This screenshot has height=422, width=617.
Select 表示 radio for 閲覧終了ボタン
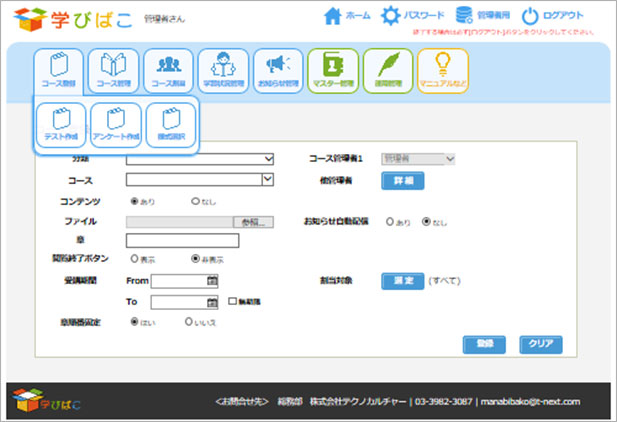135,258
